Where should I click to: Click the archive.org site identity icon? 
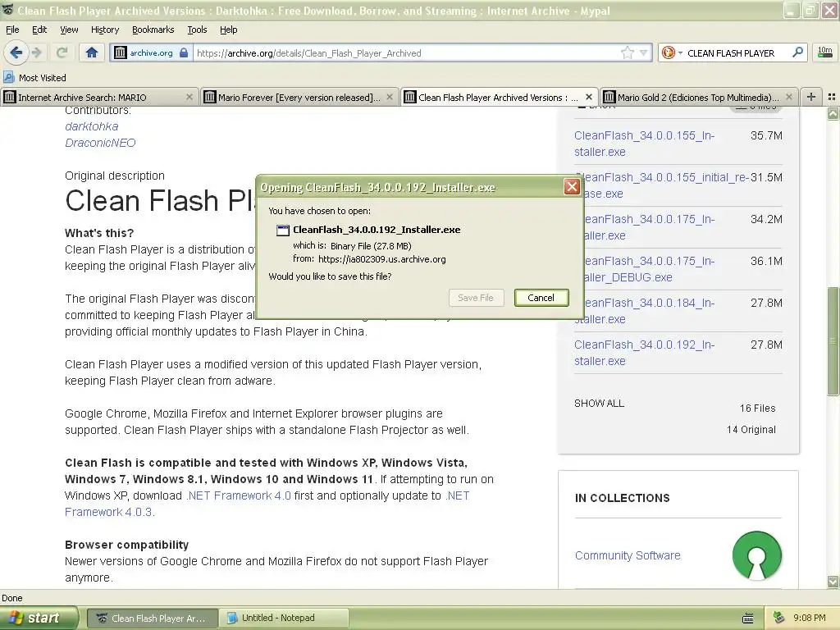pyautogui.click(x=121, y=52)
